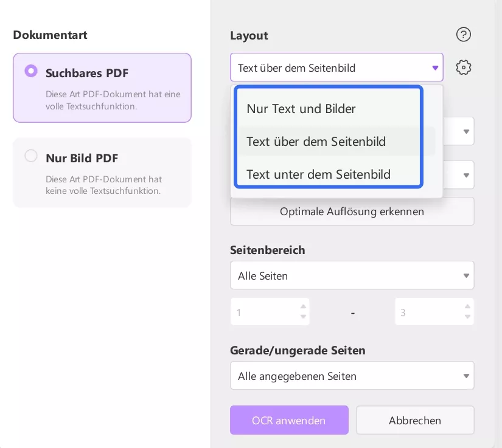
Task: Click the end page number field showing 3
Action: point(429,311)
